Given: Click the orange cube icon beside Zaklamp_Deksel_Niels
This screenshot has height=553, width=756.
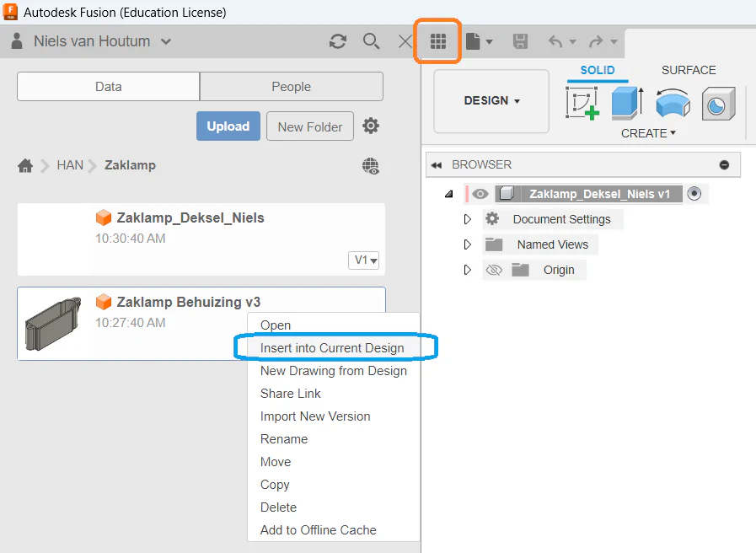Looking at the screenshot, I should (104, 218).
